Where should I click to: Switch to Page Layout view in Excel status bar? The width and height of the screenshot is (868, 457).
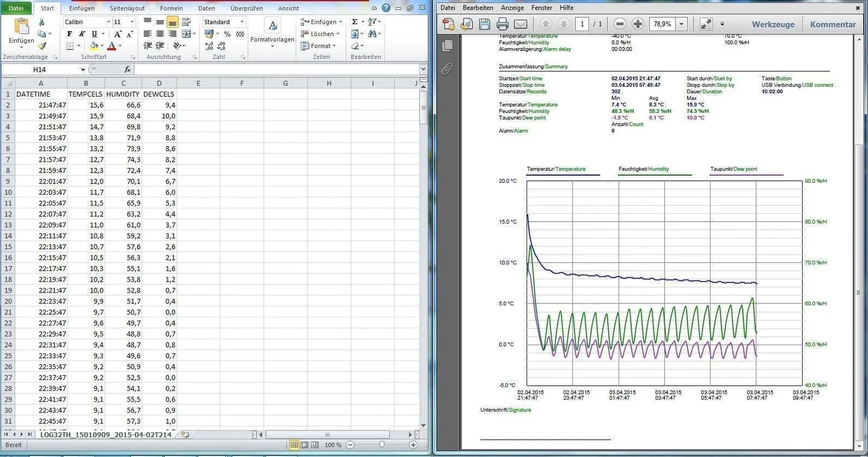tap(305, 445)
